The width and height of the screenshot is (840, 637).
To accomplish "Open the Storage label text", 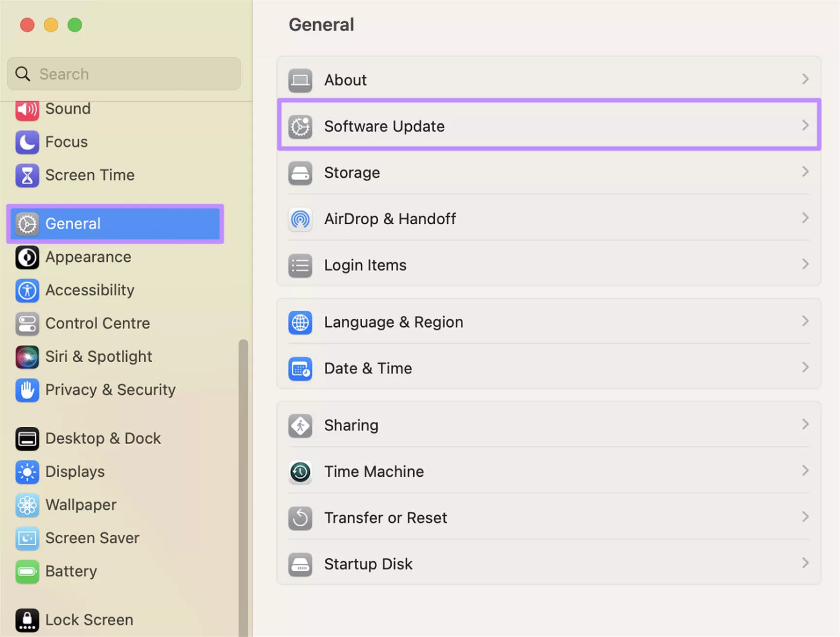I will click(x=352, y=173).
